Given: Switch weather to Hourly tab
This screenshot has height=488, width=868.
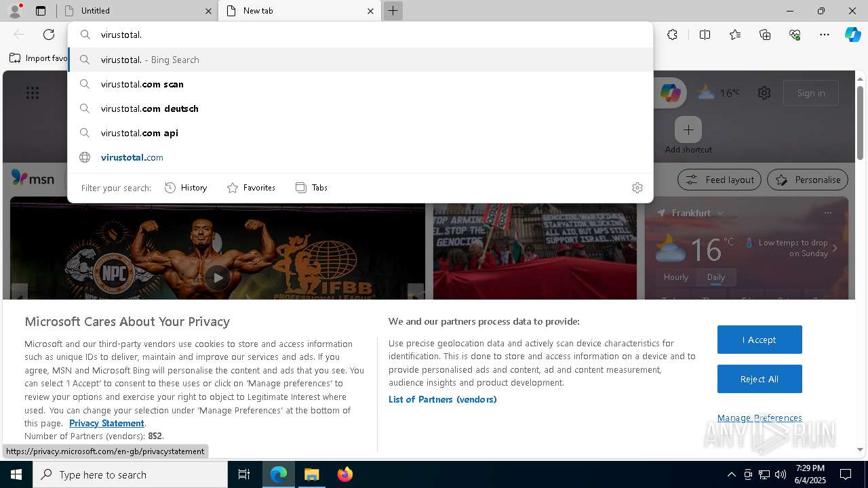Looking at the screenshot, I should click(676, 277).
